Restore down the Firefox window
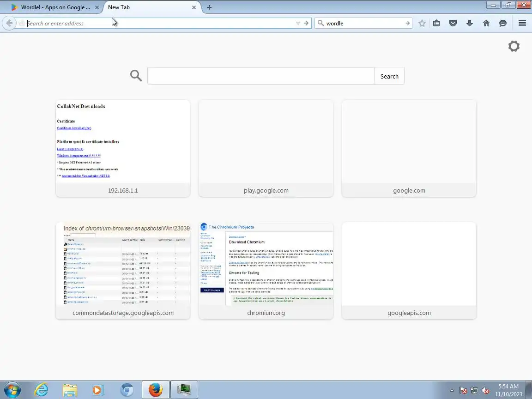 point(508,5)
